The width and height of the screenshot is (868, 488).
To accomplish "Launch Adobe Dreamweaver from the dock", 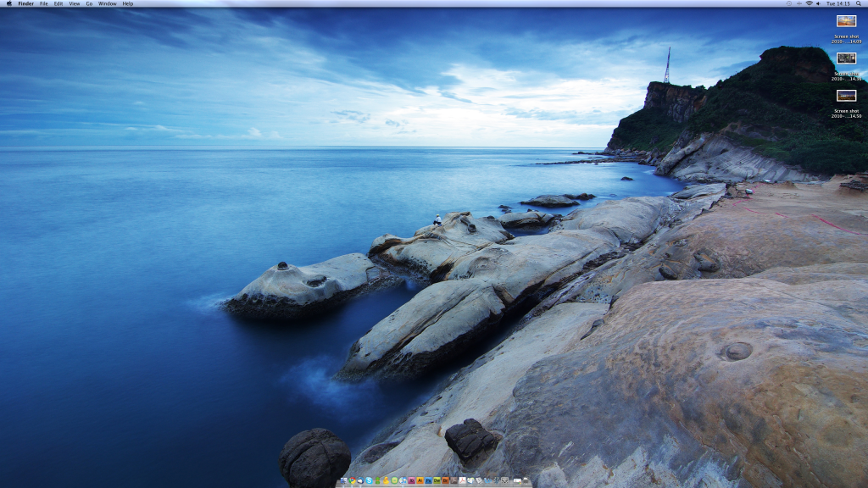I will click(x=437, y=480).
